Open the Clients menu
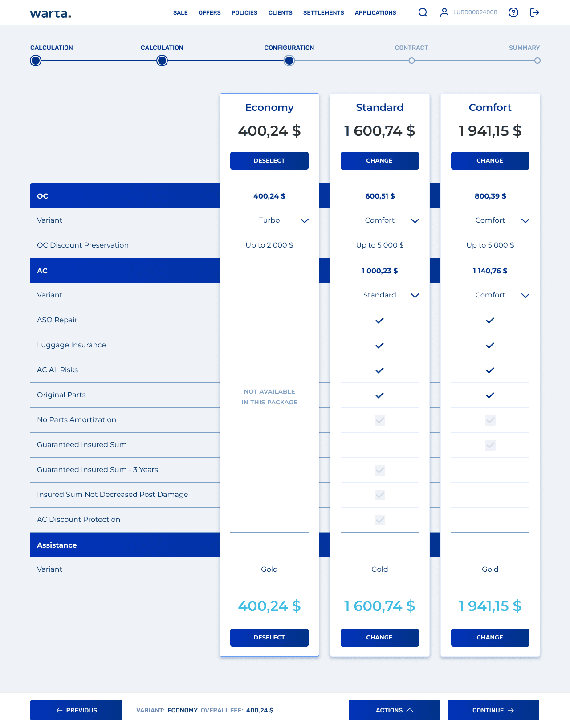 coord(281,13)
